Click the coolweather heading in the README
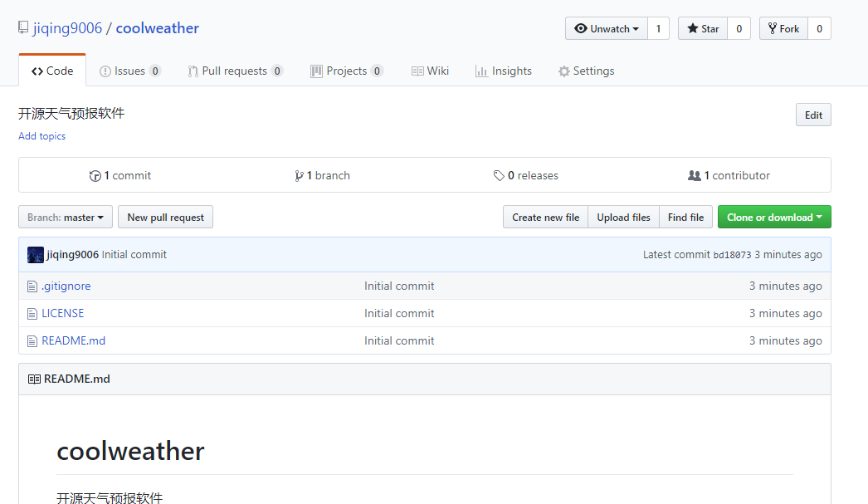The height and width of the screenshot is (504, 868). pos(130,452)
